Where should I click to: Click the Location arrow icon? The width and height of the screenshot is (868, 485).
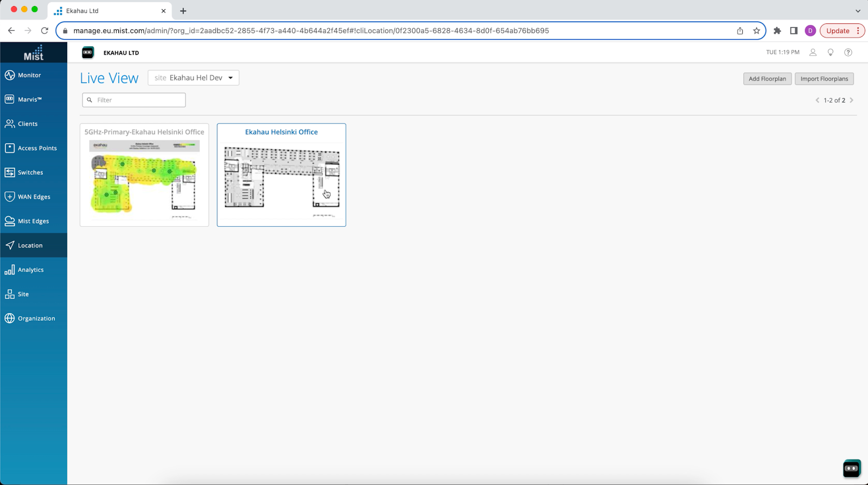click(10, 245)
